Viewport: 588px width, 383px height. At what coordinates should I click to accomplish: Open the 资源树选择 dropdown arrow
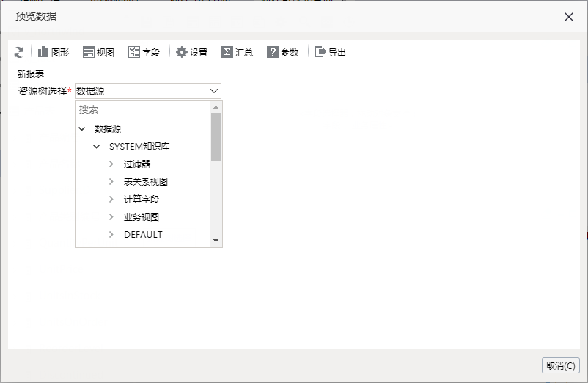(214, 91)
